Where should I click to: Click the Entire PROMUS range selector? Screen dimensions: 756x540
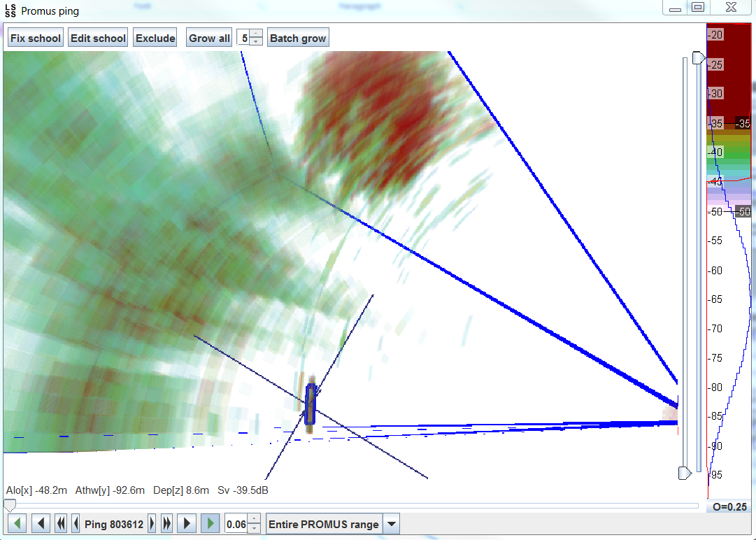coord(324,524)
